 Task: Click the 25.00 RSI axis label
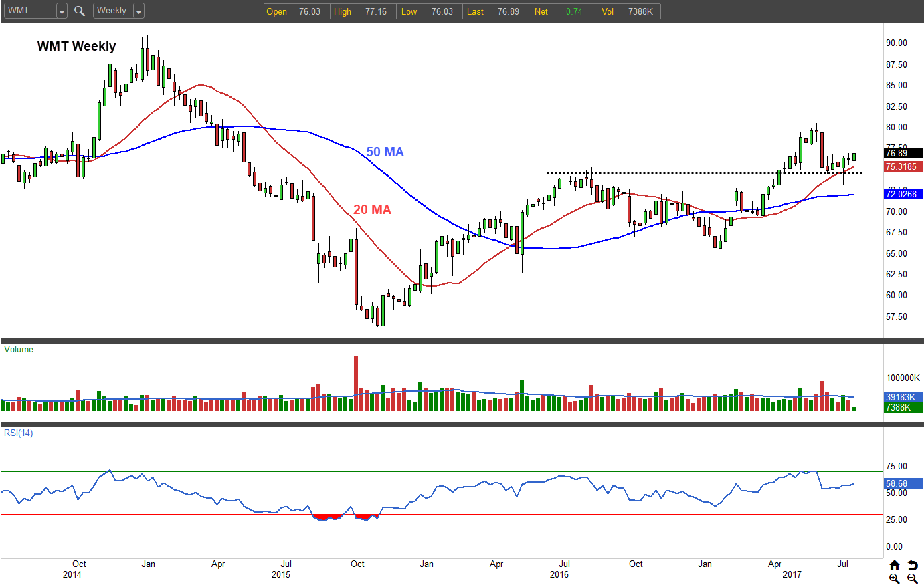(x=897, y=519)
